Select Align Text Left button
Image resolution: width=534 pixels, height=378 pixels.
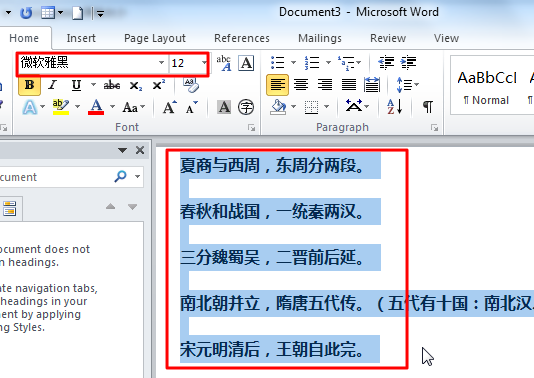[278, 85]
